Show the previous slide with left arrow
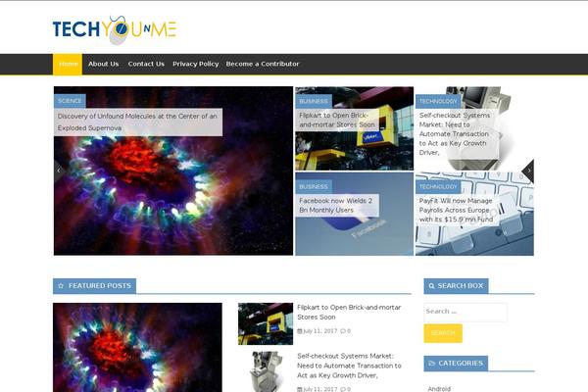This screenshot has width=588, height=392. 59,171
